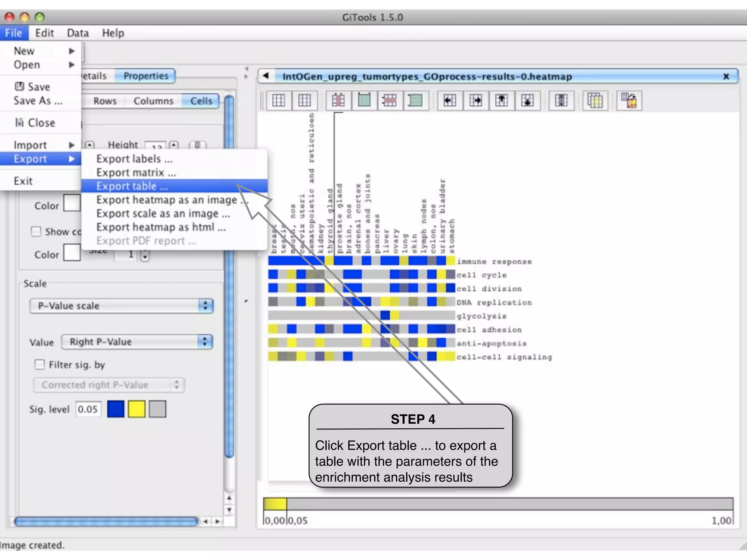Open the Corrected right P-Value dropdown
Screen dimensions: 747x560
point(109,385)
